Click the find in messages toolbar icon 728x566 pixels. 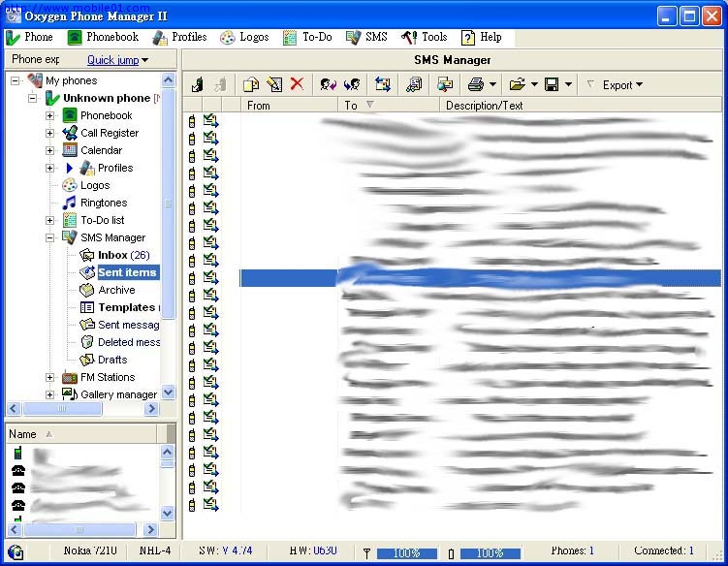coord(414,85)
